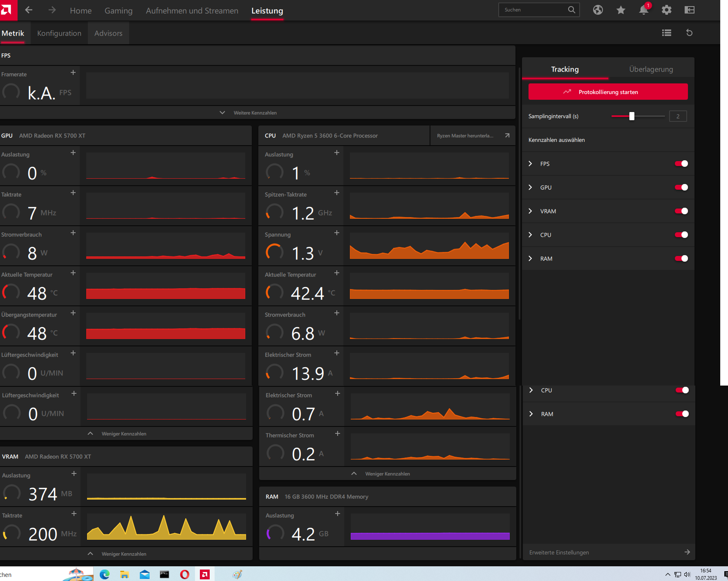Viewport: 728px width, 581px height.
Task: Click the plus for Spannung
Action: (337, 233)
